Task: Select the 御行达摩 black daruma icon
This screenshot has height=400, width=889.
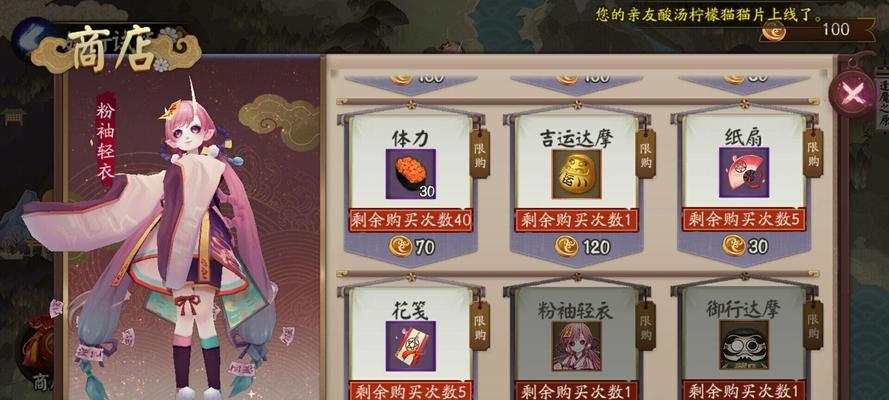Action: [744, 344]
